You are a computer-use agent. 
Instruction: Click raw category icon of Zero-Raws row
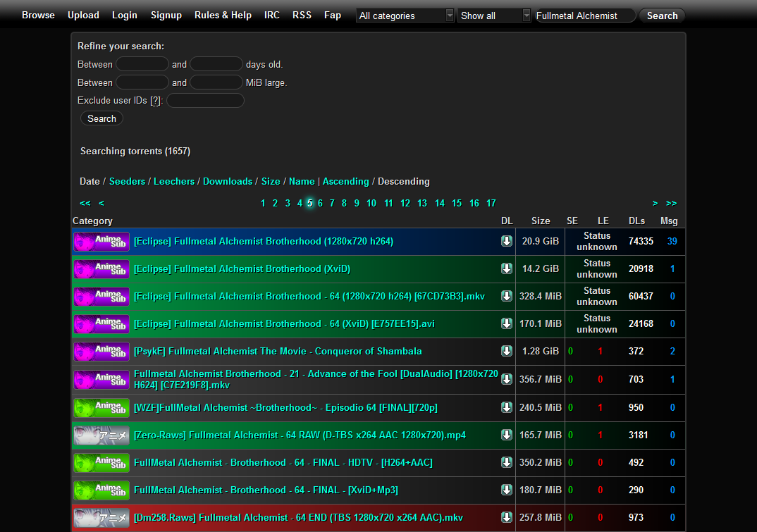pos(101,435)
